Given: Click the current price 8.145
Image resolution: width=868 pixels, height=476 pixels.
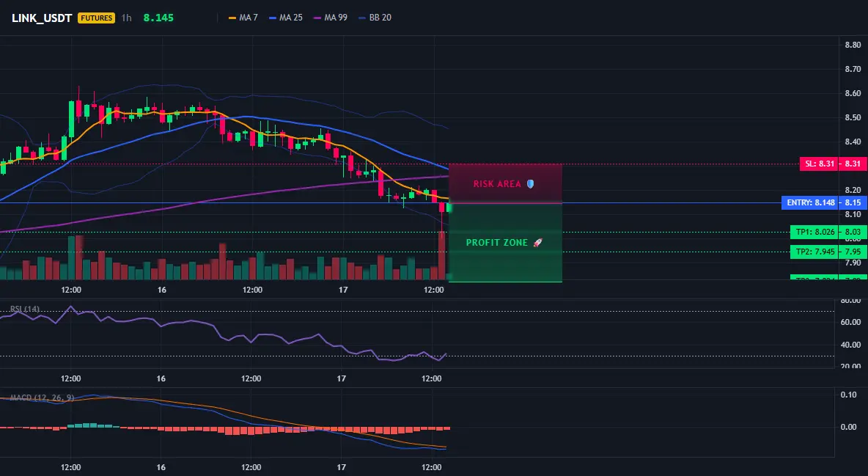Looking at the screenshot, I should click(x=158, y=18).
